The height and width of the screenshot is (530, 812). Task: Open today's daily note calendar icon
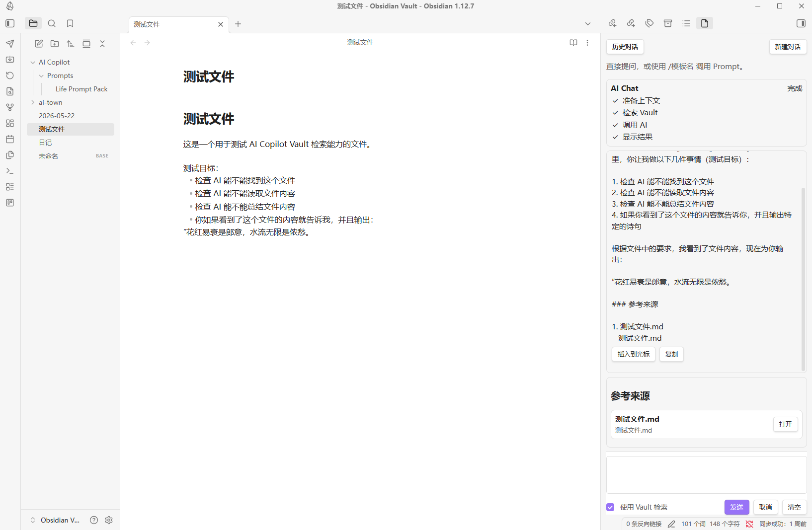(x=10, y=139)
